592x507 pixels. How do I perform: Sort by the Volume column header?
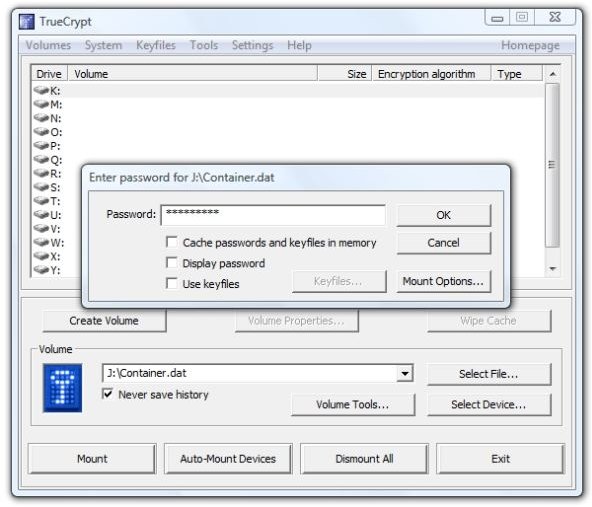(193, 74)
